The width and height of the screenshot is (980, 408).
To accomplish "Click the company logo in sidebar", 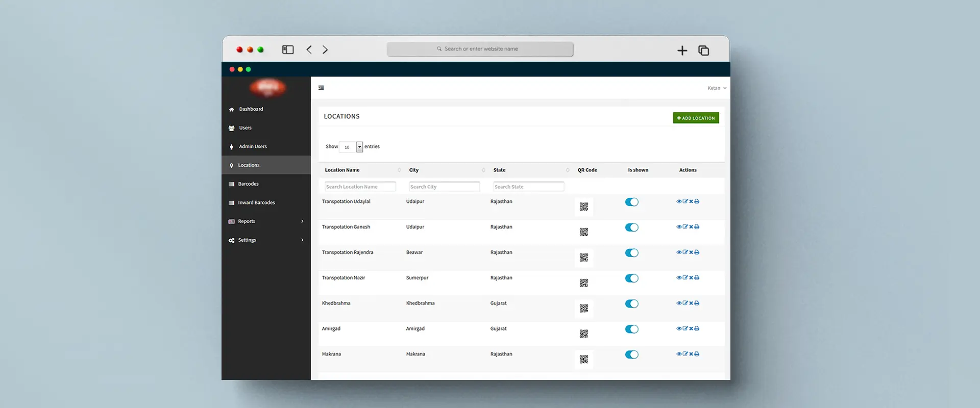I will pos(268,88).
